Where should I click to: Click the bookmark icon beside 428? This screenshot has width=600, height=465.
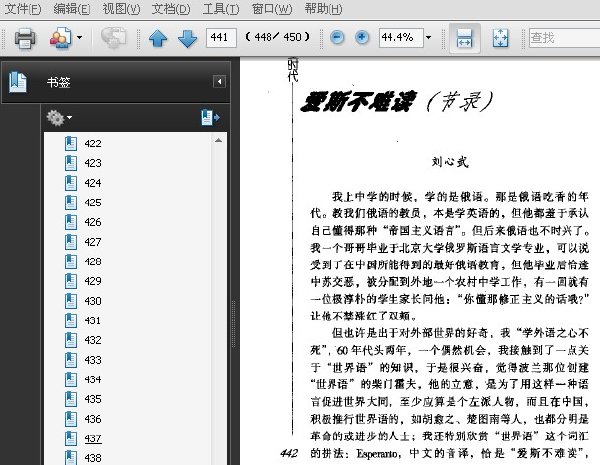pyautogui.click(x=71, y=261)
